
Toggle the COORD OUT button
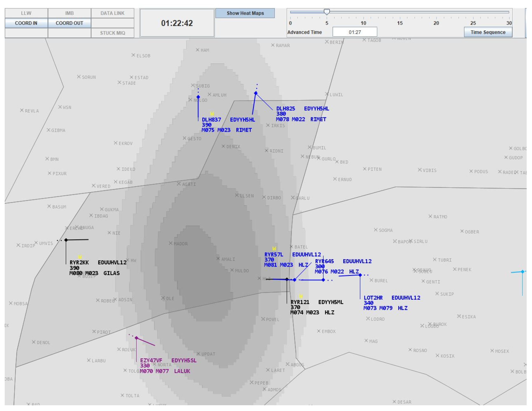coord(69,23)
